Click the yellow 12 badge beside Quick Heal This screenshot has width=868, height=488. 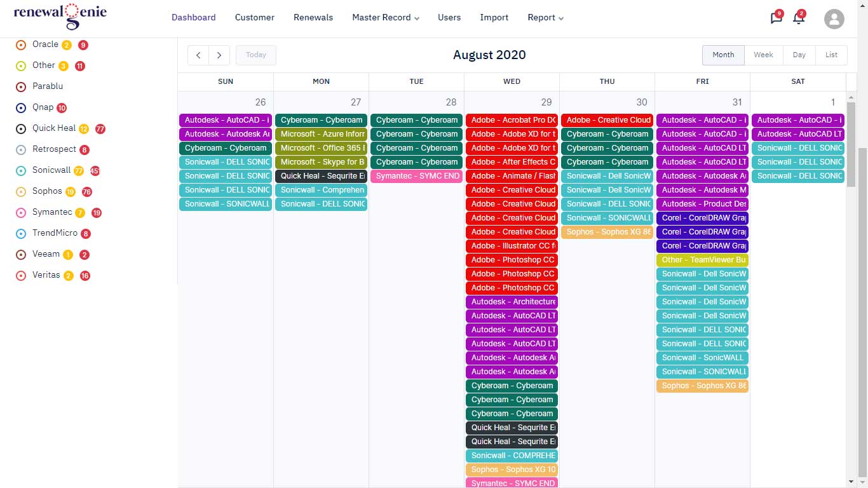pyautogui.click(x=84, y=129)
